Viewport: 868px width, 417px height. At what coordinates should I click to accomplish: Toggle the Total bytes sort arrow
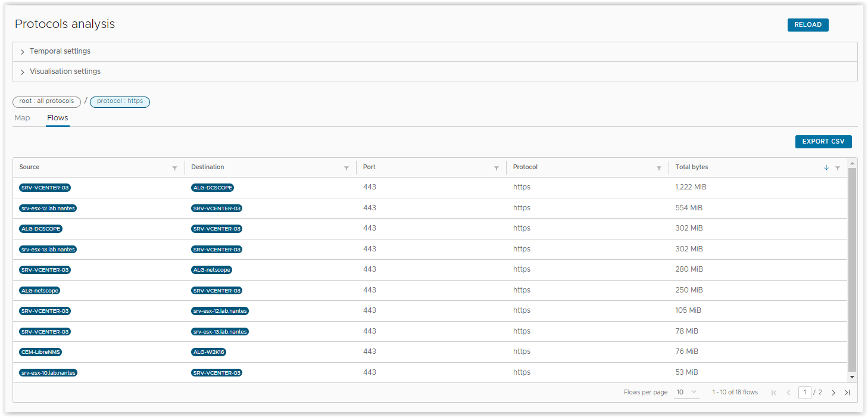click(x=826, y=168)
